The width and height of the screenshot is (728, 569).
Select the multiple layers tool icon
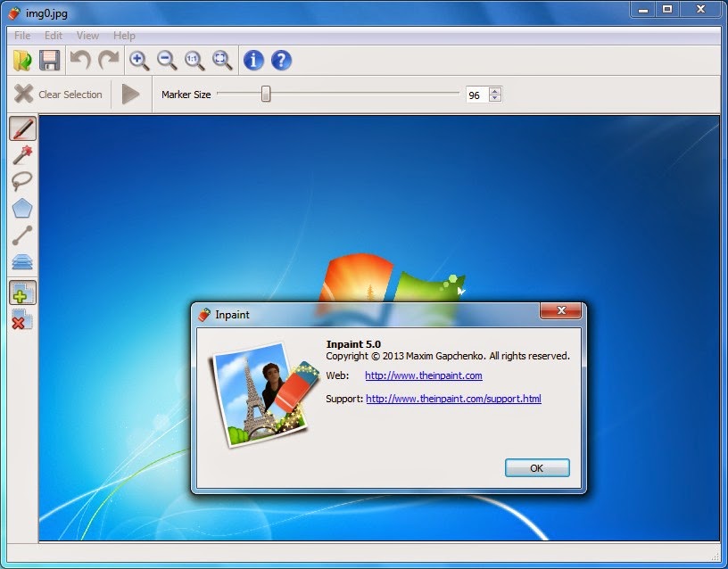22,262
